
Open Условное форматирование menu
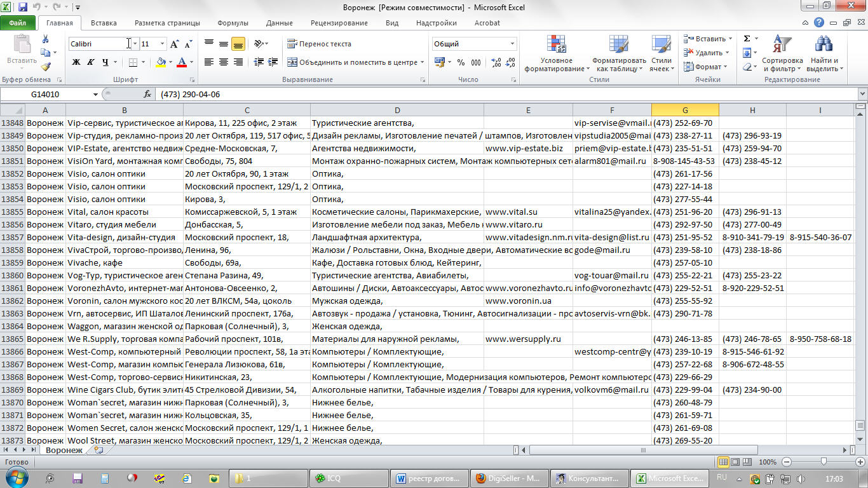click(x=557, y=53)
